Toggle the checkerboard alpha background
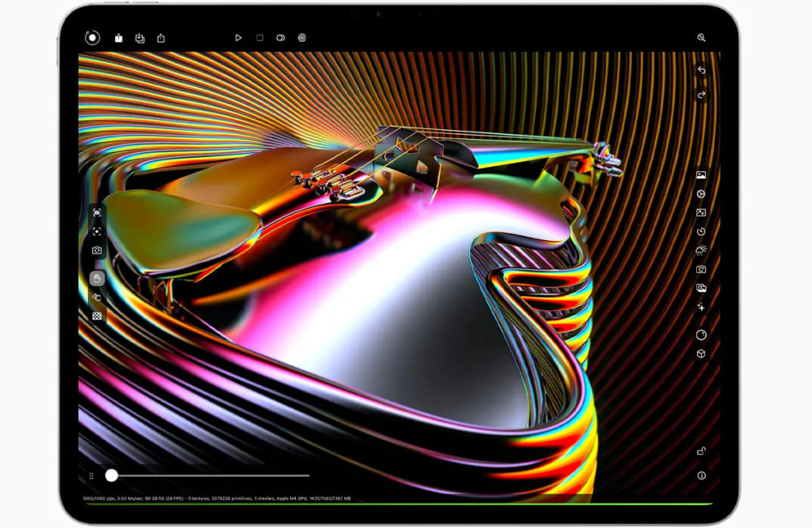The height and width of the screenshot is (528, 812). (97, 316)
